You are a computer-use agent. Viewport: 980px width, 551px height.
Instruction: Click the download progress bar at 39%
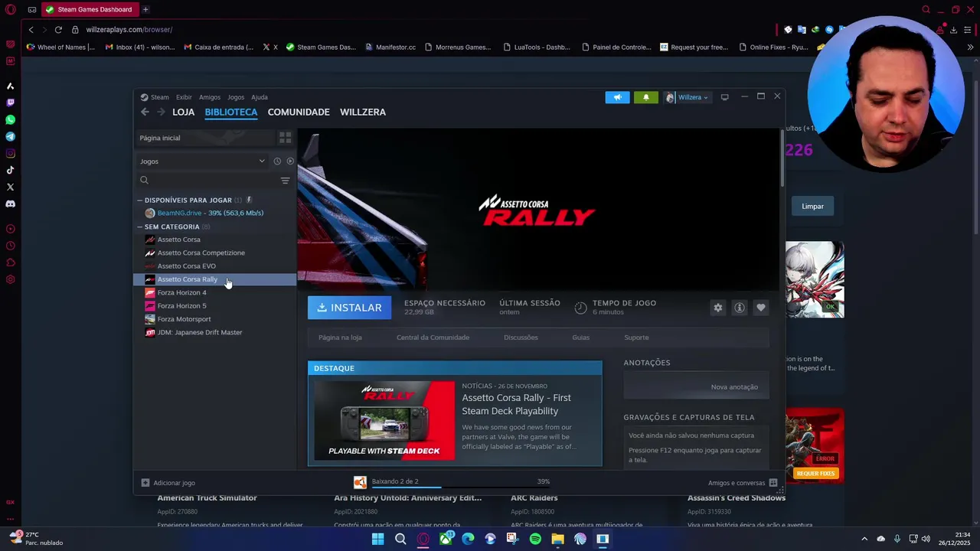tap(460, 487)
